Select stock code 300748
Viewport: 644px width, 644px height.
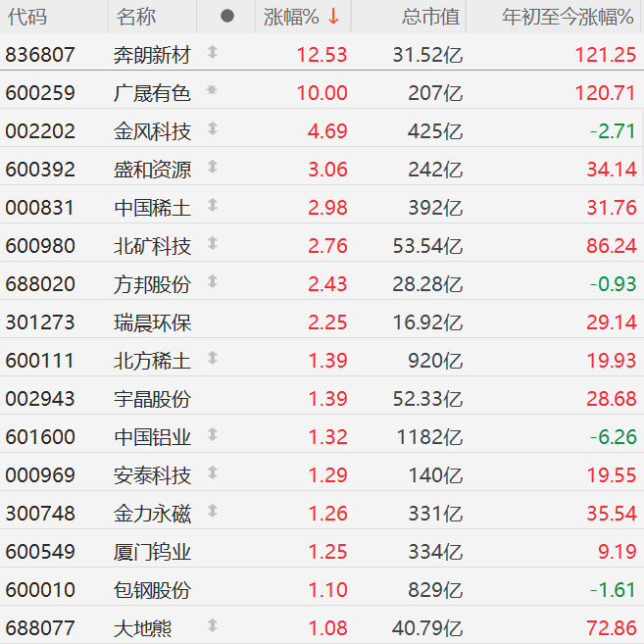40,513
